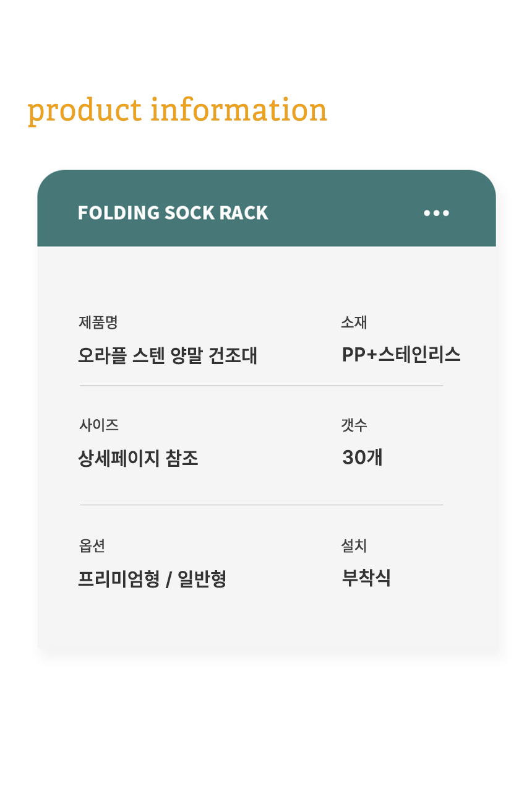532x790 pixels.
Task: Click the 사이즈 label
Action: pos(98,425)
